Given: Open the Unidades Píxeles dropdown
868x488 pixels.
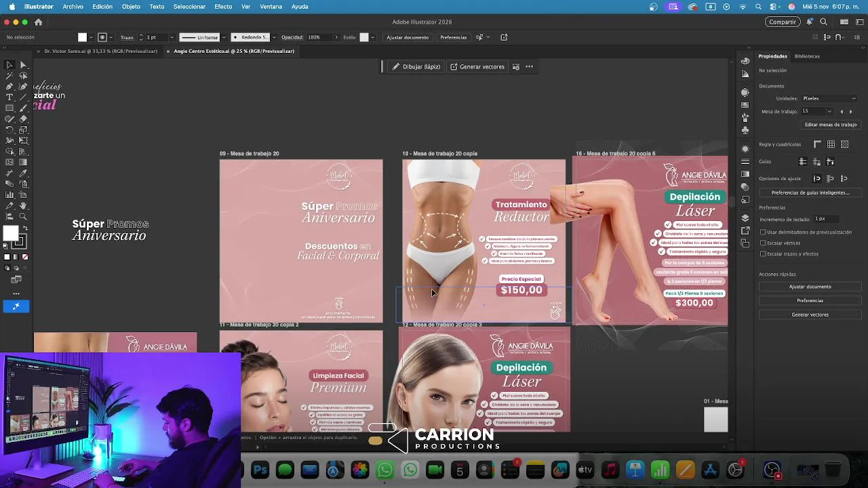Looking at the screenshot, I should point(830,98).
